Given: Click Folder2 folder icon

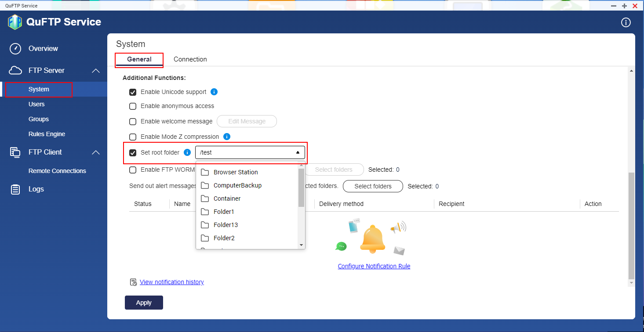Looking at the screenshot, I should click(x=204, y=238).
